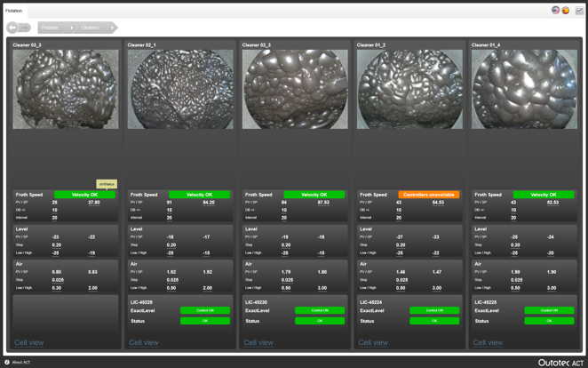Screen dimensions: 588x368
Task: Click Controllers unavailable status for Cleaner 01_2
Action: (429, 195)
